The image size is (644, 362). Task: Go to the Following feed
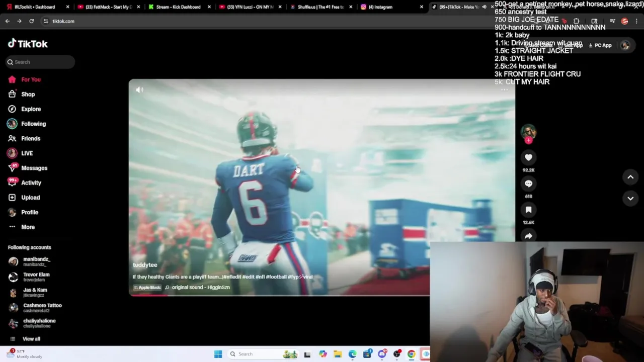point(27,124)
